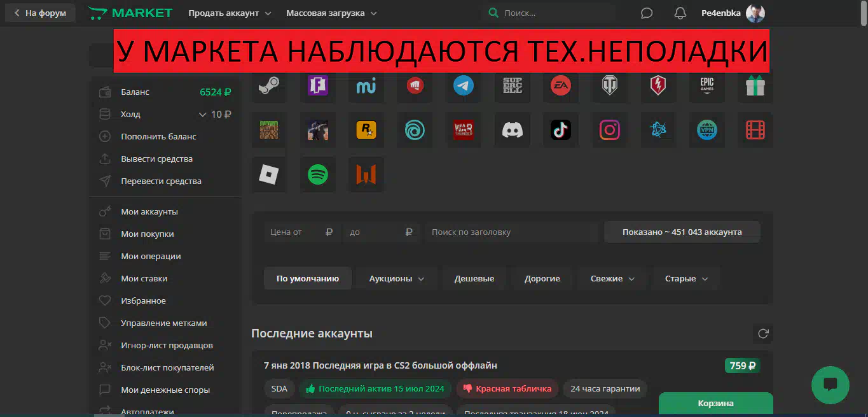Open Мои денежные споры in sidebar
This screenshot has height=417, width=868.
pyautogui.click(x=165, y=390)
